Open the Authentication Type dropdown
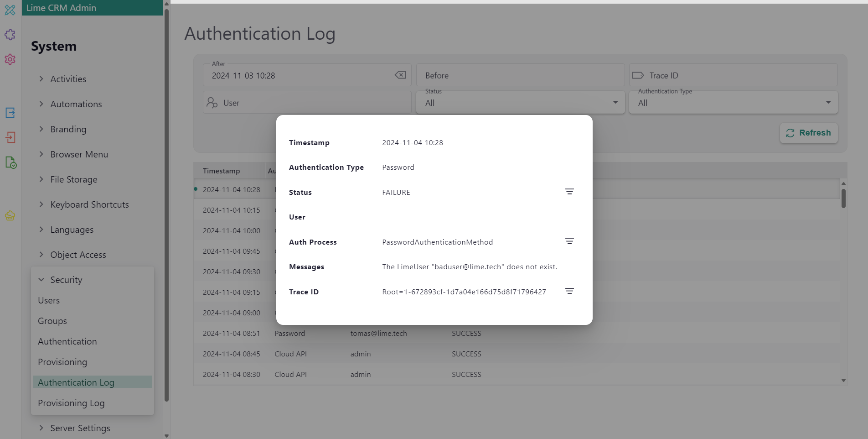The height and width of the screenshot is (439, 868). click(733, 103)
